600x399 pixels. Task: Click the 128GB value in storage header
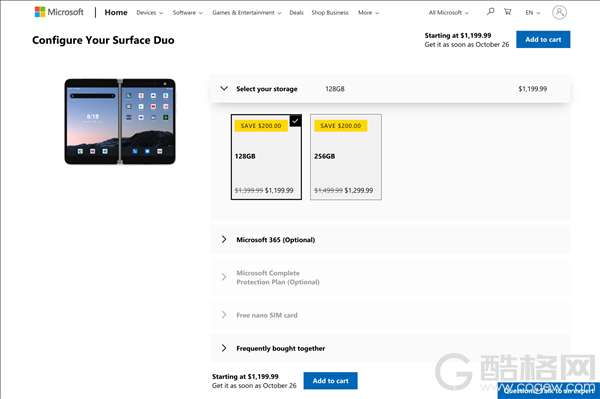(335, 89)
